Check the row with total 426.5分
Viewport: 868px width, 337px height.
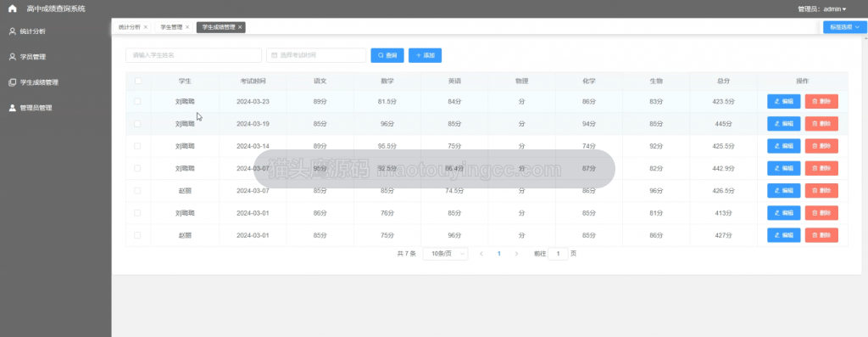pyautogui.click(x=138, y=191)
